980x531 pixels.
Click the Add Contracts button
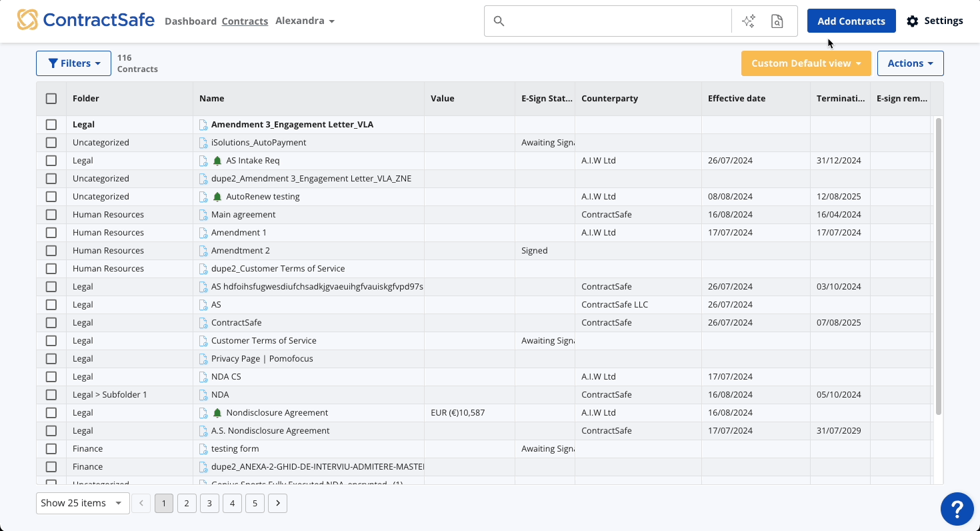click(851, 21)
